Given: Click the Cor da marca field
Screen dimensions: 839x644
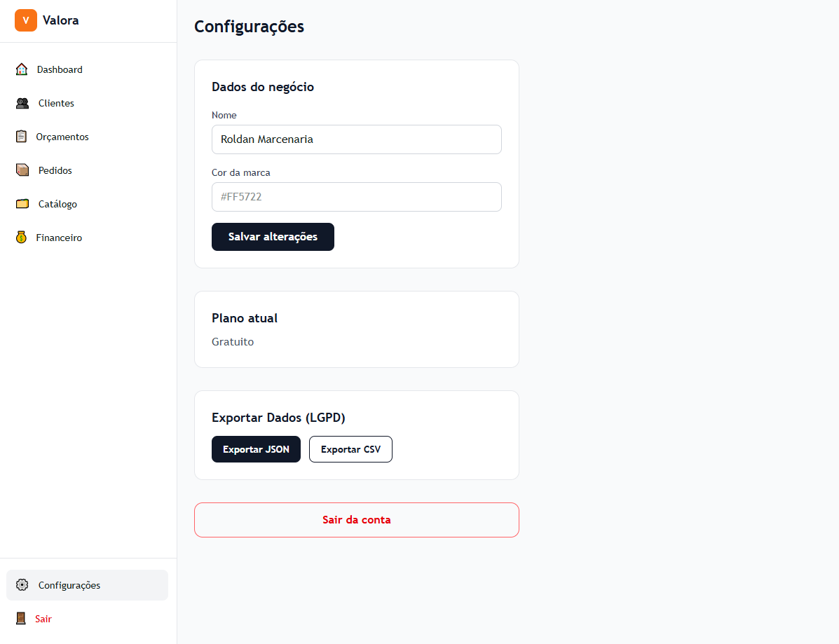Looking at the screenshot, I should click(x=357, y=197).
